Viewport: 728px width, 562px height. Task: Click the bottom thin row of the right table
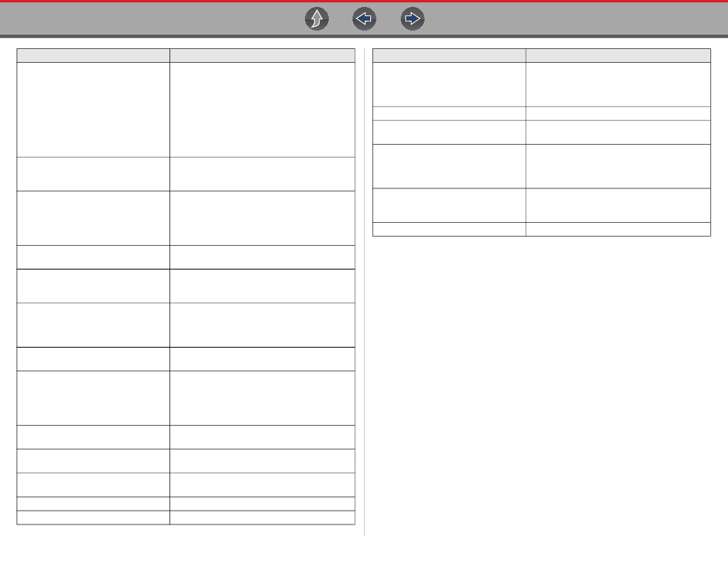(x=541, y=229)
